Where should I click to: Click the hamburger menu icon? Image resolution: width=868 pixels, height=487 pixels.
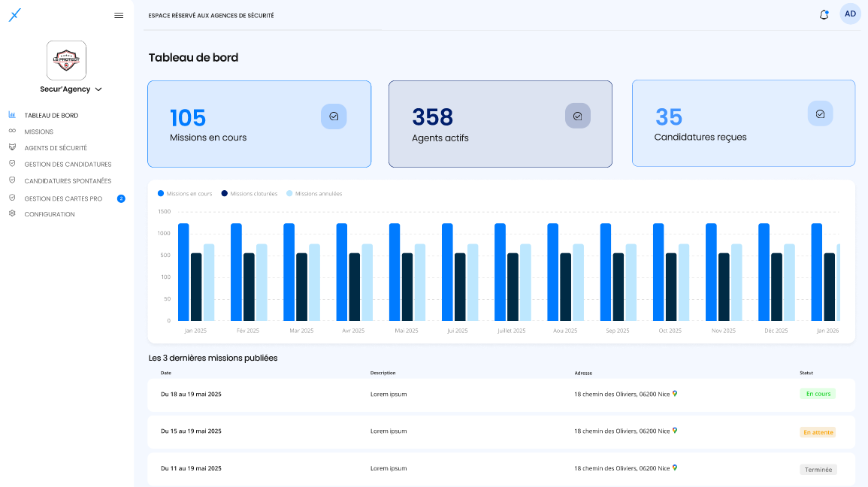pyautogui.click(x=119, y=15)
